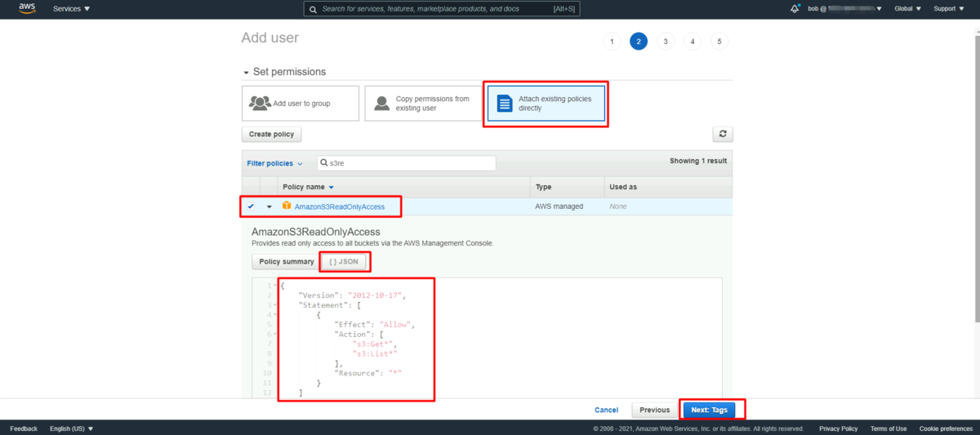This screenshot has height=435, width=980.
Task: Open the Privacy Policy link
Action: tap(839, 428)
